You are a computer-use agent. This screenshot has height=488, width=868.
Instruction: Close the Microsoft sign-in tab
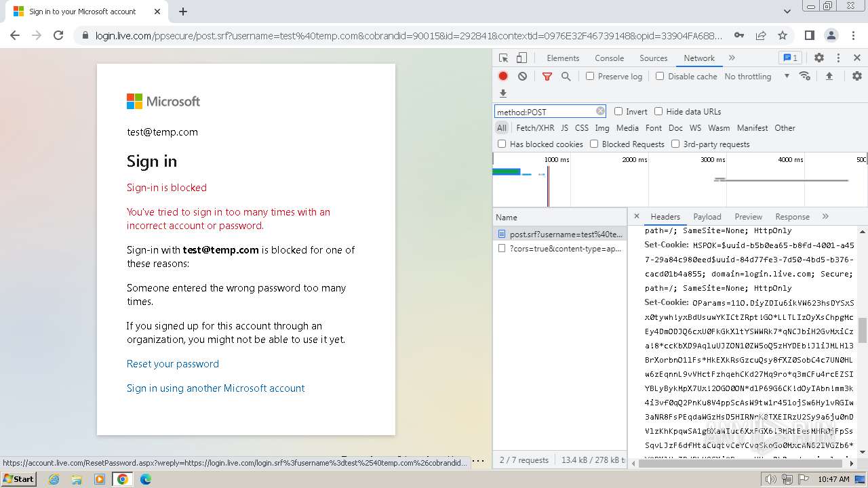tap(157, 12)
